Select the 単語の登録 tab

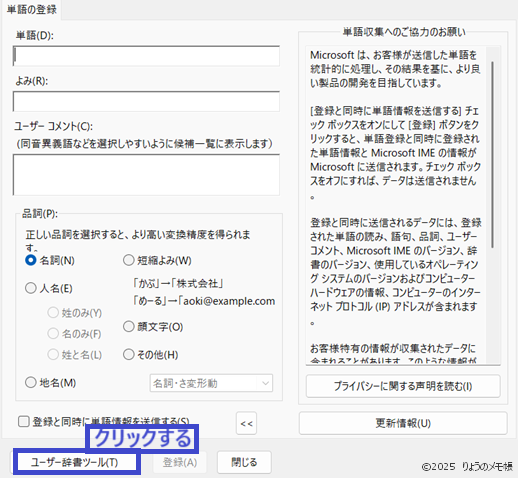pyautogui.click(x=32, y=10)
